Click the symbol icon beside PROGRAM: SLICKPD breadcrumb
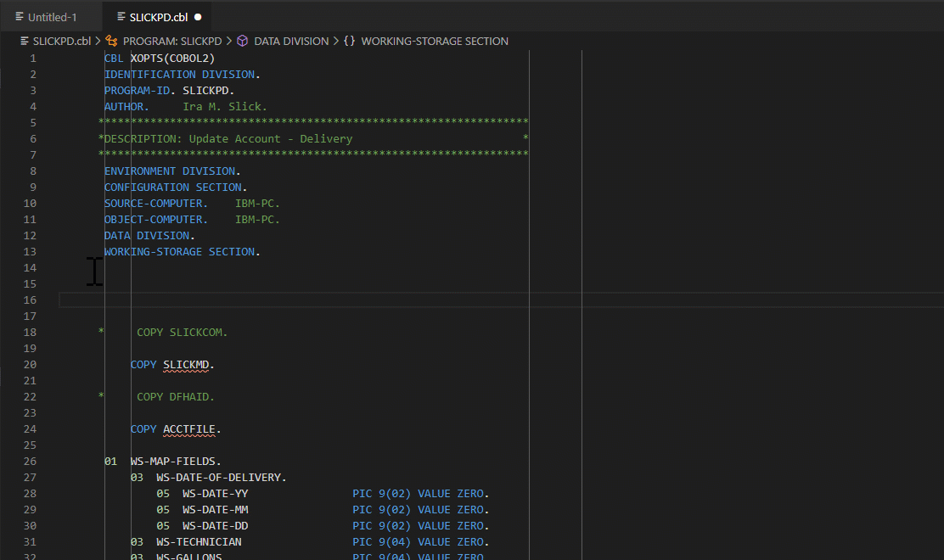Screen dimensions: 944x560 110,41
